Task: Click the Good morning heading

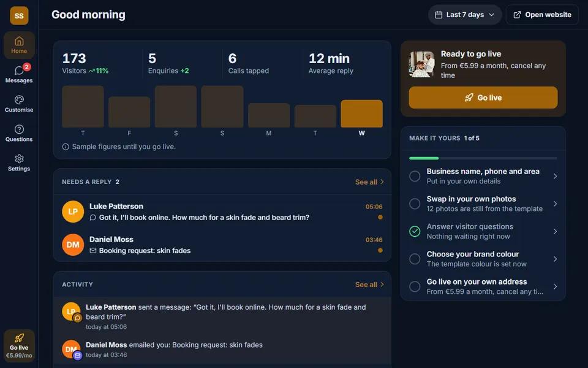Action: 88,15
